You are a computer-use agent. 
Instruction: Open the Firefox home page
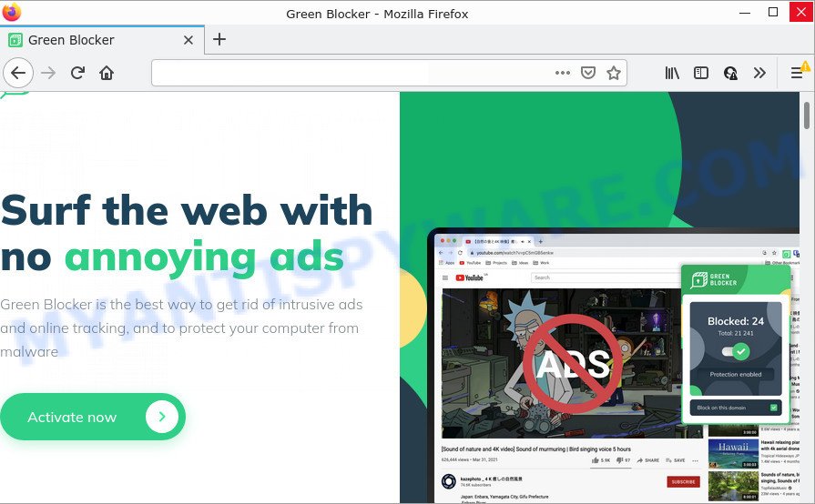107,73
